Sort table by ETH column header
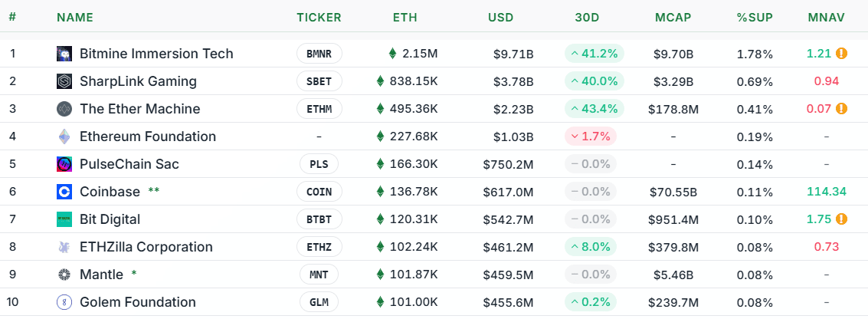Image resolution: width=868 pixels, height=319 pixels. (x=405, y=18)
